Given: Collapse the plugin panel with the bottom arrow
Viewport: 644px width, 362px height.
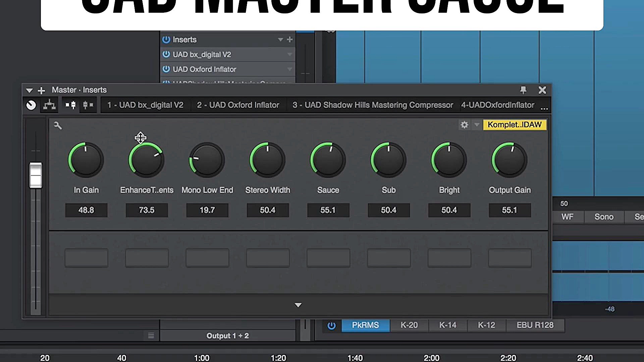Looking at the screenshot, I should click(298, 305).
